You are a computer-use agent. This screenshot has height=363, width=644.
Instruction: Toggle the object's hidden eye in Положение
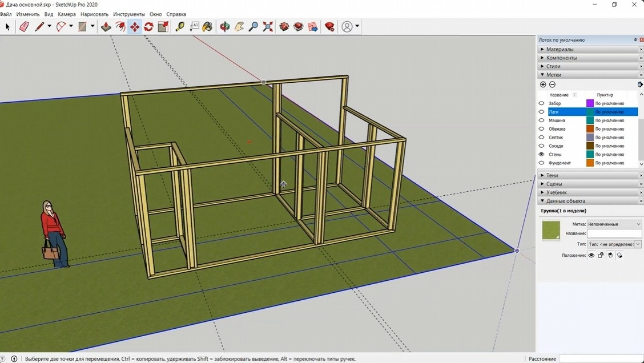[591, 256]
